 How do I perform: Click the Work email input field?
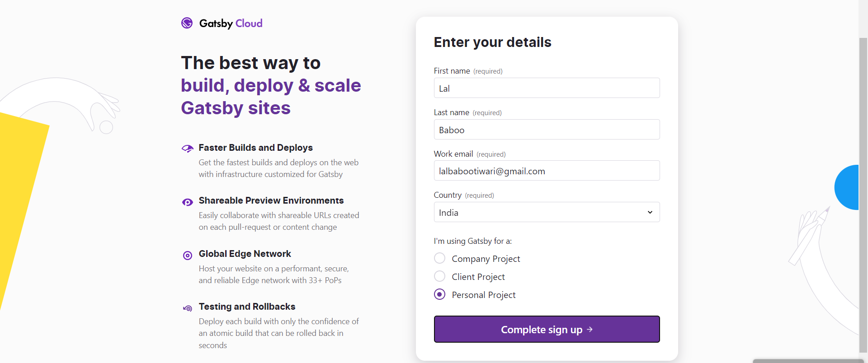pyautogui.click(x=547, y=171)
